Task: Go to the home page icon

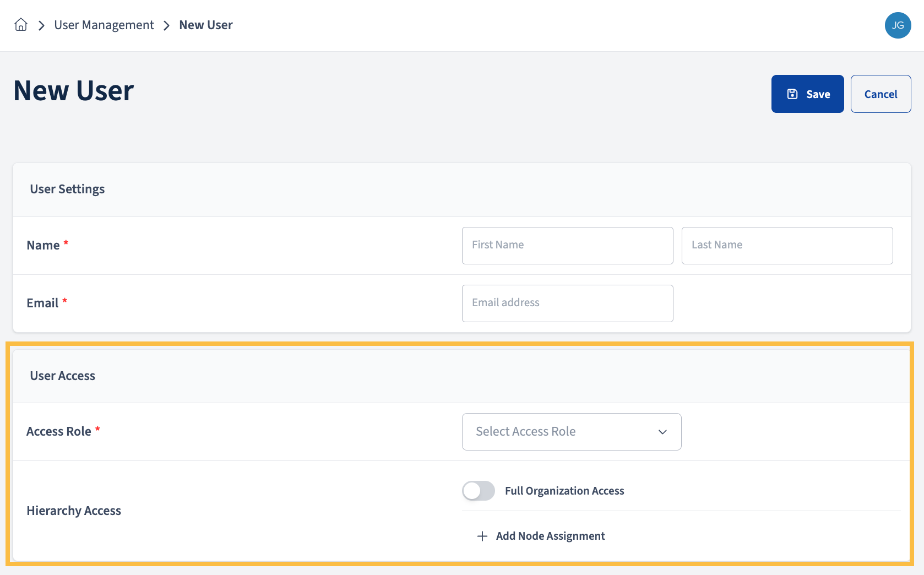Action: click(x=21, y=25)
